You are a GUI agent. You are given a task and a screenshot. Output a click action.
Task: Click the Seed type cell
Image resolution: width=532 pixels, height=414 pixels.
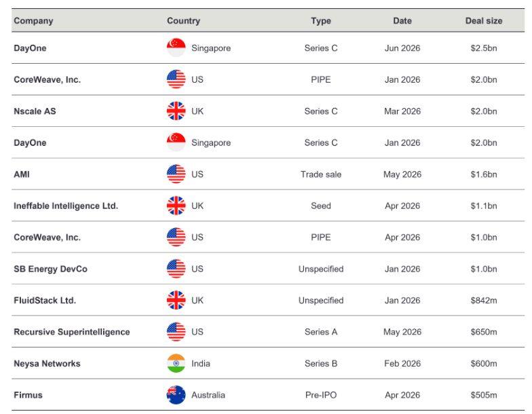pos(320,206)
